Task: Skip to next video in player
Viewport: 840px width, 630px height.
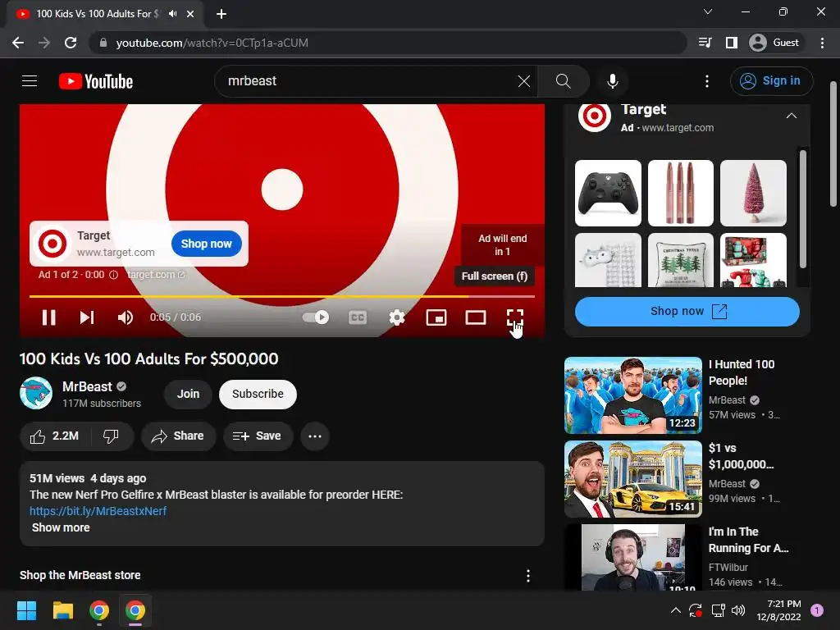Action: coord(87,317)
